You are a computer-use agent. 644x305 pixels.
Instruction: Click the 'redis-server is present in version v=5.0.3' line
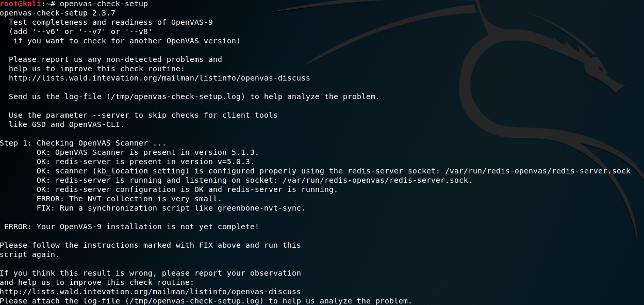[145, 162]
